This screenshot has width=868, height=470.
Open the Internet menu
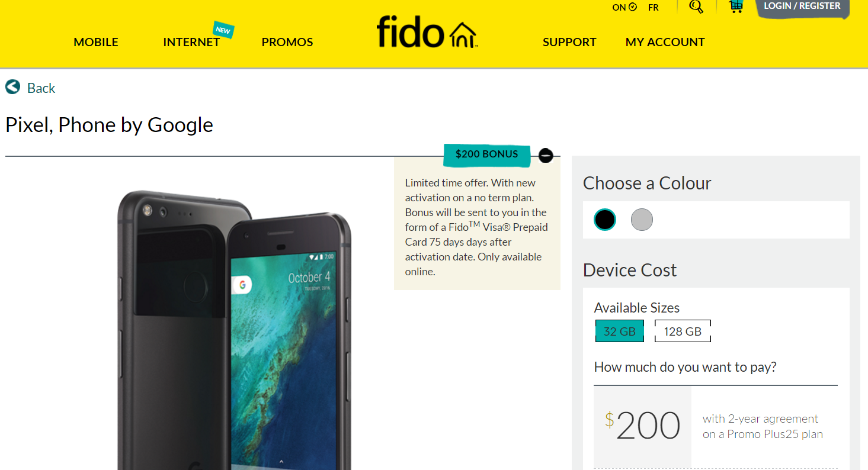pyautogui.click(x=191, y=42)
